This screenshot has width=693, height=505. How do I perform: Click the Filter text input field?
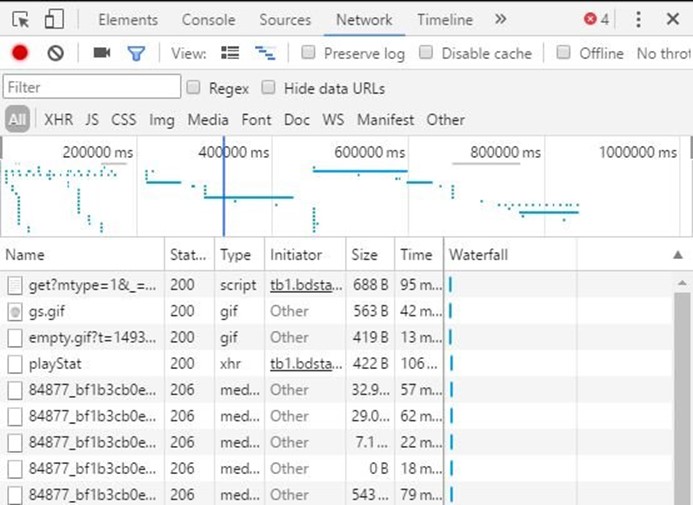click(x=92, y=88)
